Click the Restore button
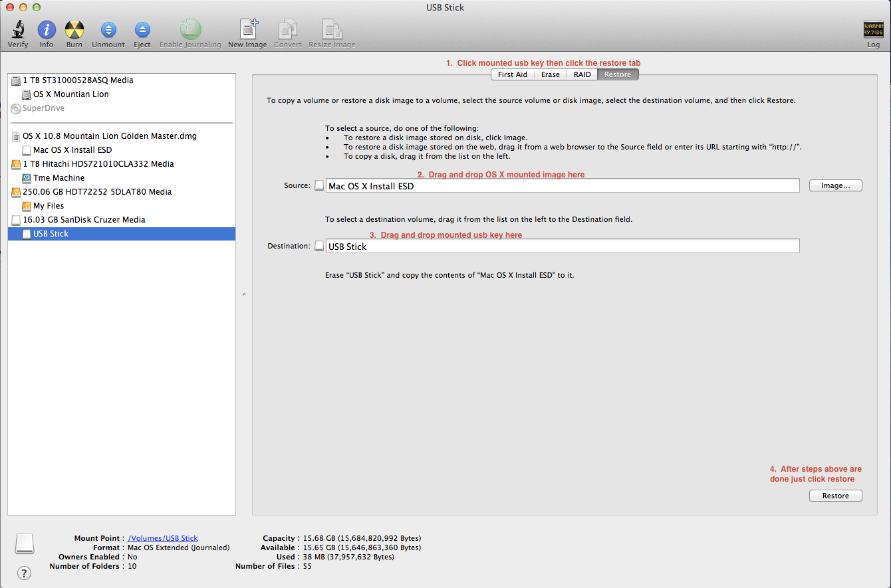 836,496
